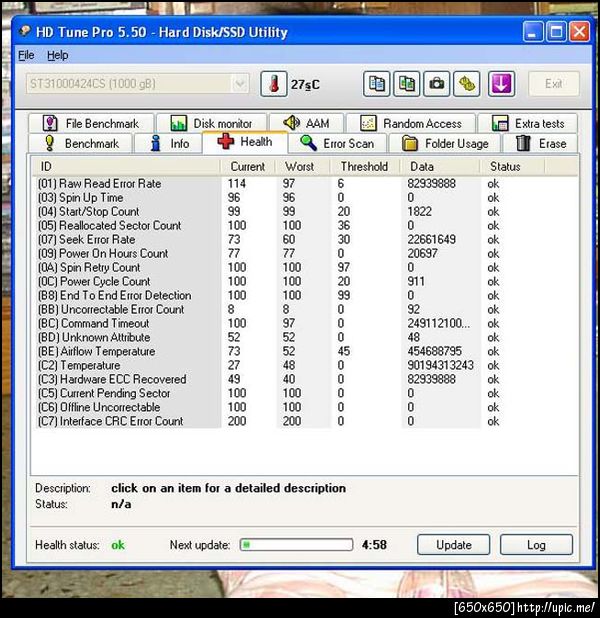The height and width of the screenshot is (618, 600).
Task: Select the Command Timeout row
Action: pyautogui.click(x=304, y=324)
